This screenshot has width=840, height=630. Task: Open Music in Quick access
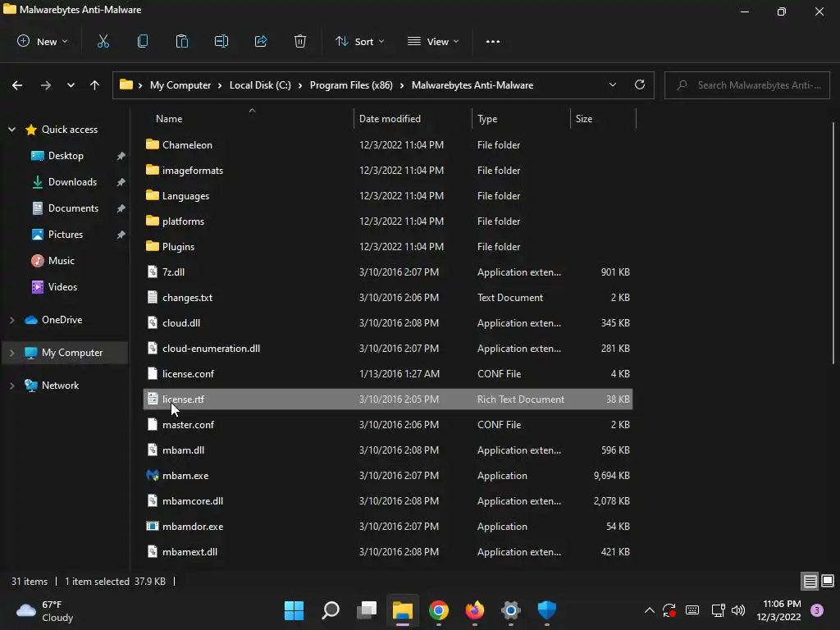[x=61, y=261]
